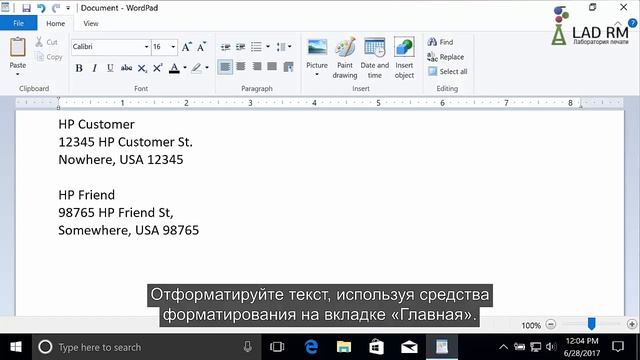This screenshot has height=360, width=640.
Task: Apply the text highlight color
Action: 196,68
